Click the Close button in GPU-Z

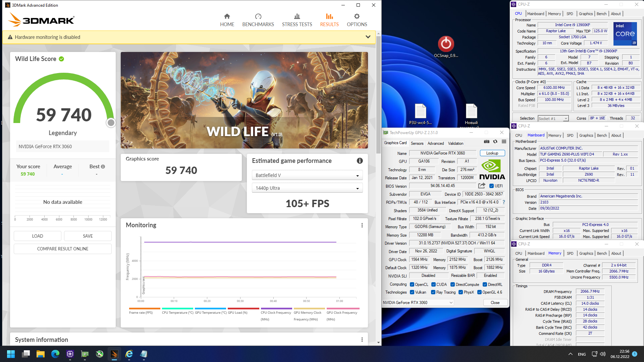pos(495,303)
